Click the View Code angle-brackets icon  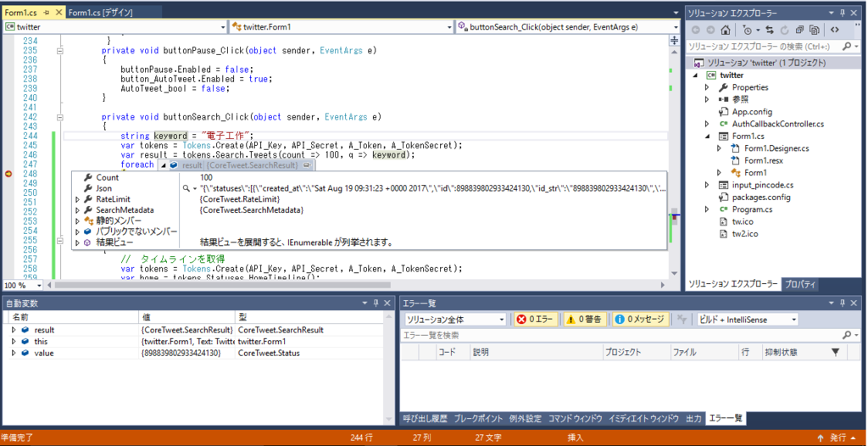tap(835, 30)
